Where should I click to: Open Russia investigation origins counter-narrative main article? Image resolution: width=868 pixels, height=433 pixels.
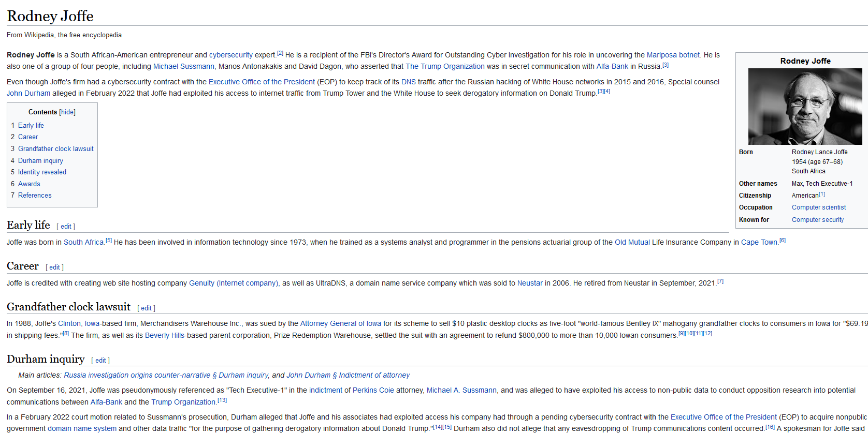[166, 375]
